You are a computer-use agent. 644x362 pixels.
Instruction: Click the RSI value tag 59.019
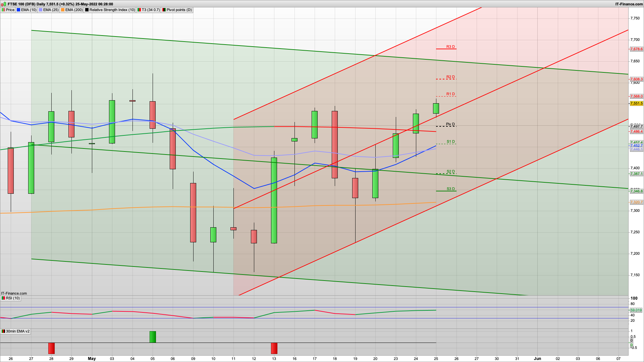tap(636, 310)
